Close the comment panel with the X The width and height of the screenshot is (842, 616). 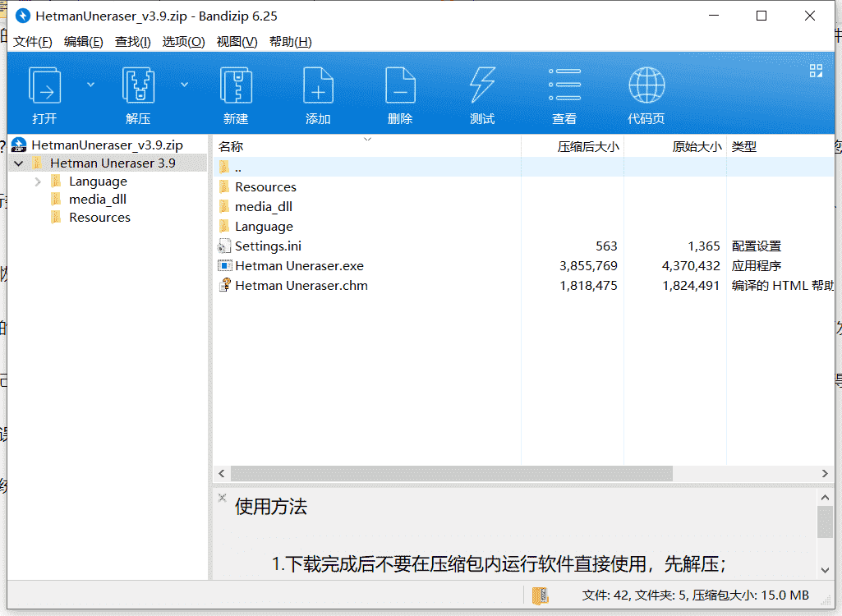tap(223, 497)
